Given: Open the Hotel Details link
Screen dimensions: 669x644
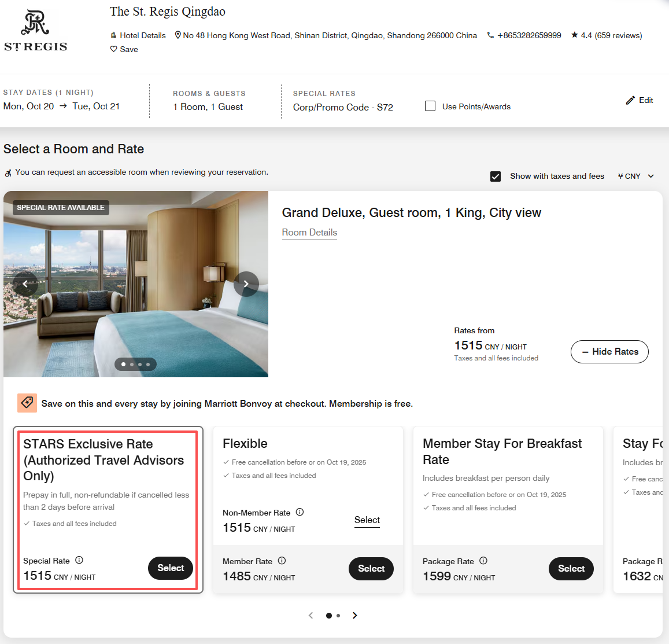Looking at the screenshot, I should pos(138,35).
